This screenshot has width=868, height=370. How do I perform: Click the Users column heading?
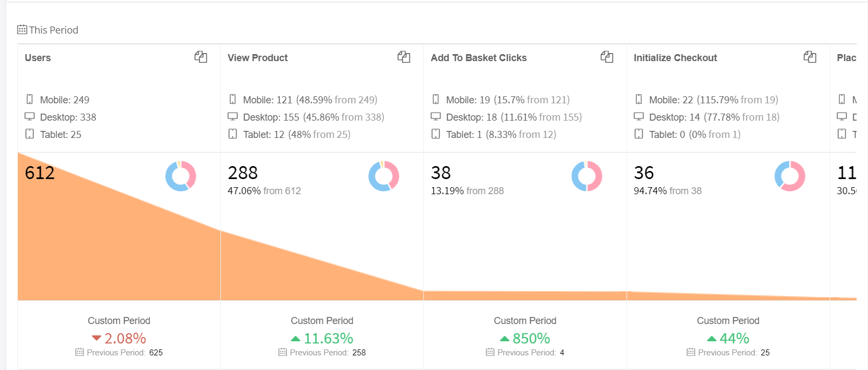coord(38,58)
